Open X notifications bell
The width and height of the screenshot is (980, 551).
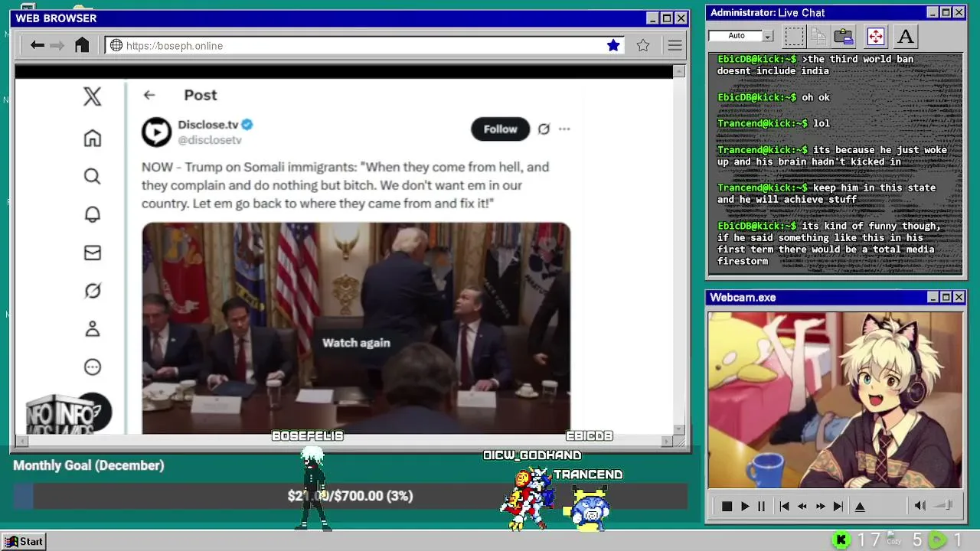click(92, 214)
